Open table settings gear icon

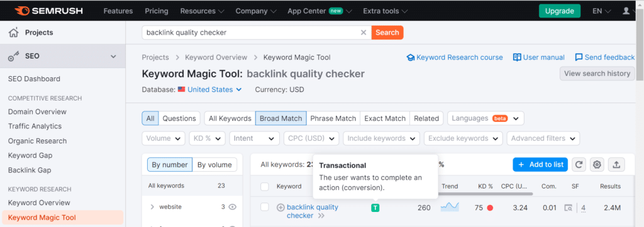point(597,165)
